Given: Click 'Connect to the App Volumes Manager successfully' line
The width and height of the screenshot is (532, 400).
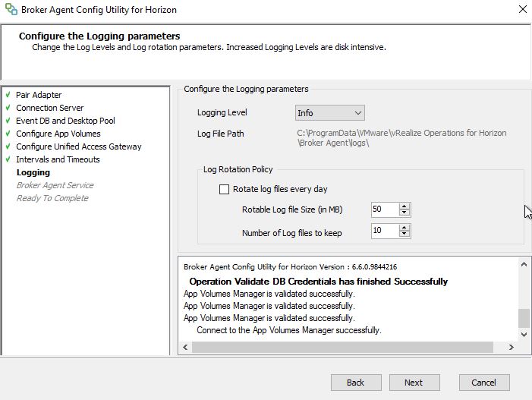Looking at the screenshot, I should click(289, 330).
